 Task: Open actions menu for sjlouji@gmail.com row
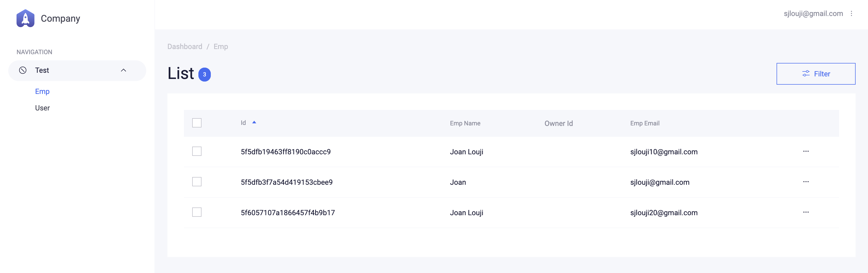click(806, 182)
